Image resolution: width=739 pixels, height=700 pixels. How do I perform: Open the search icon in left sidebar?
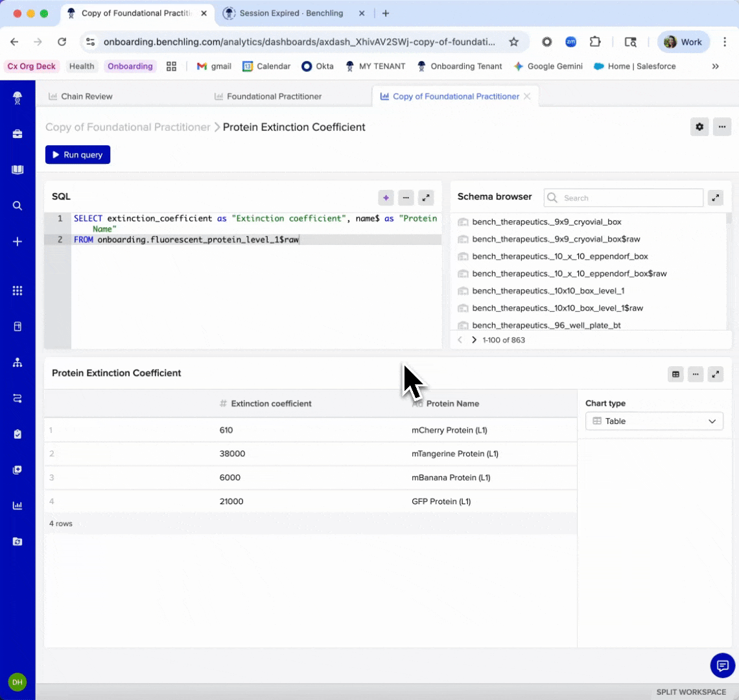pyautogui.click(x=18, y=205)
